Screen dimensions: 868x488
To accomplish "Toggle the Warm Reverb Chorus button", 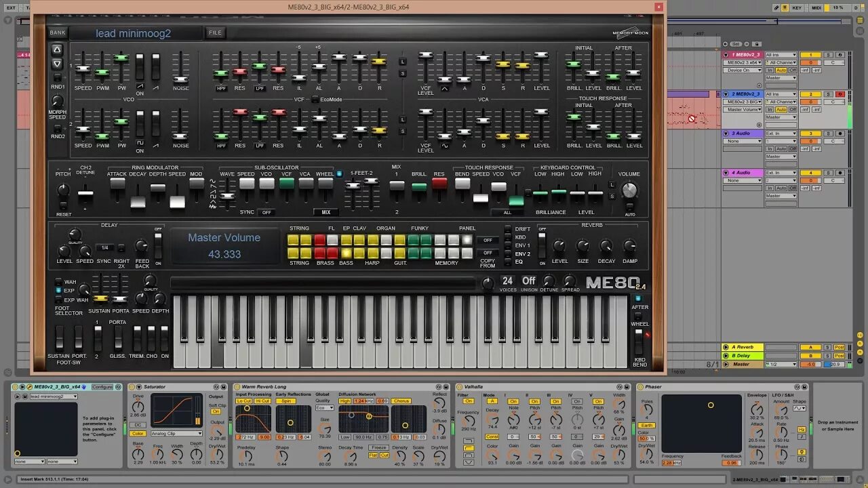I will tap(401, 401).
